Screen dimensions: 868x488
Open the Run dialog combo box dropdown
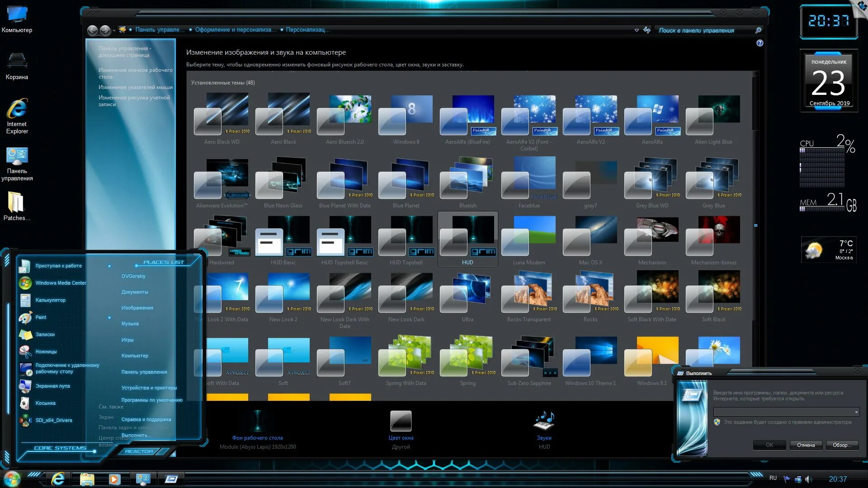(x=856, y=412)
